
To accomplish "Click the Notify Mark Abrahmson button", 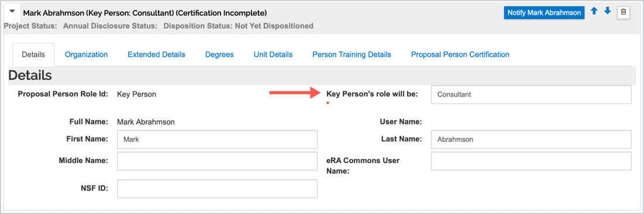I will (544, 13).
